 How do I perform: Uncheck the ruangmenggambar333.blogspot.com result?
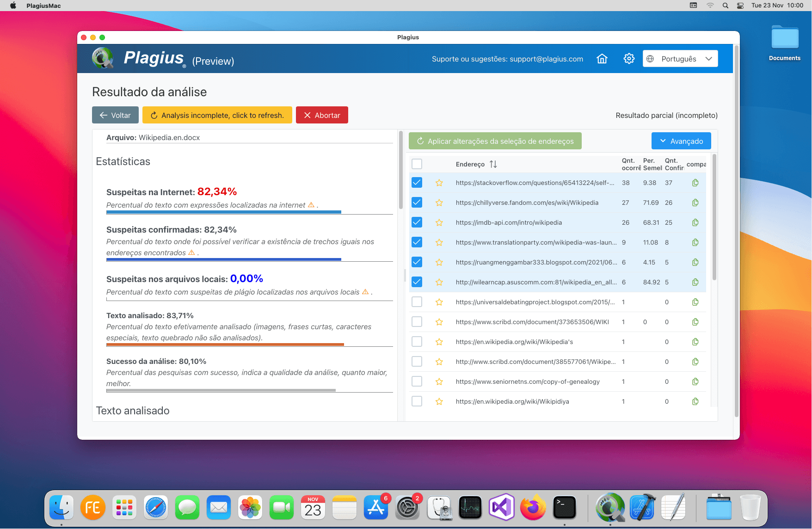click(x=416, y=262)
